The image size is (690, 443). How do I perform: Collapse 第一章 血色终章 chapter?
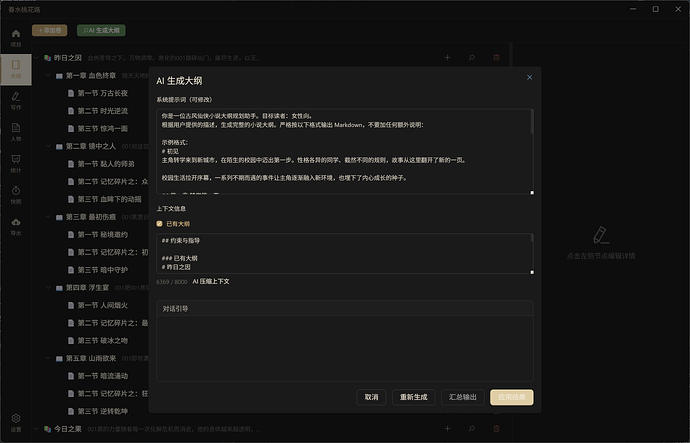[48, 75]
